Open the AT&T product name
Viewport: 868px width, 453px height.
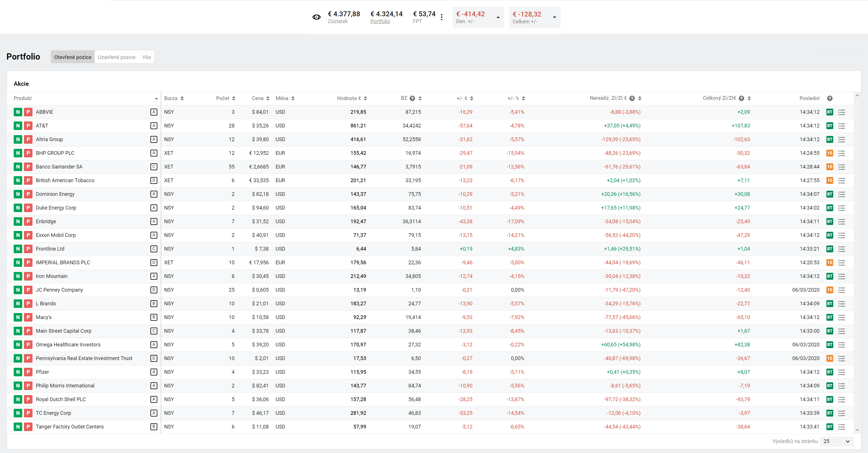[42, 126]
